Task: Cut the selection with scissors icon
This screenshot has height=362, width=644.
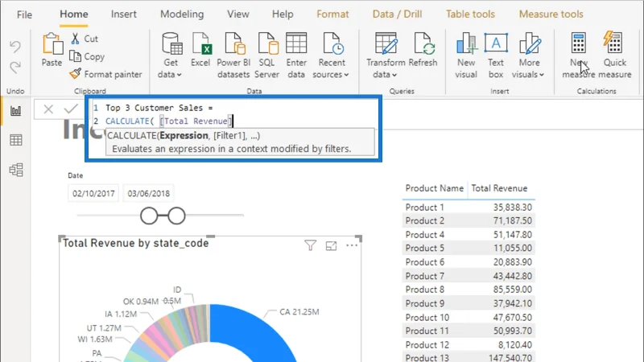Action: [75, 39]
